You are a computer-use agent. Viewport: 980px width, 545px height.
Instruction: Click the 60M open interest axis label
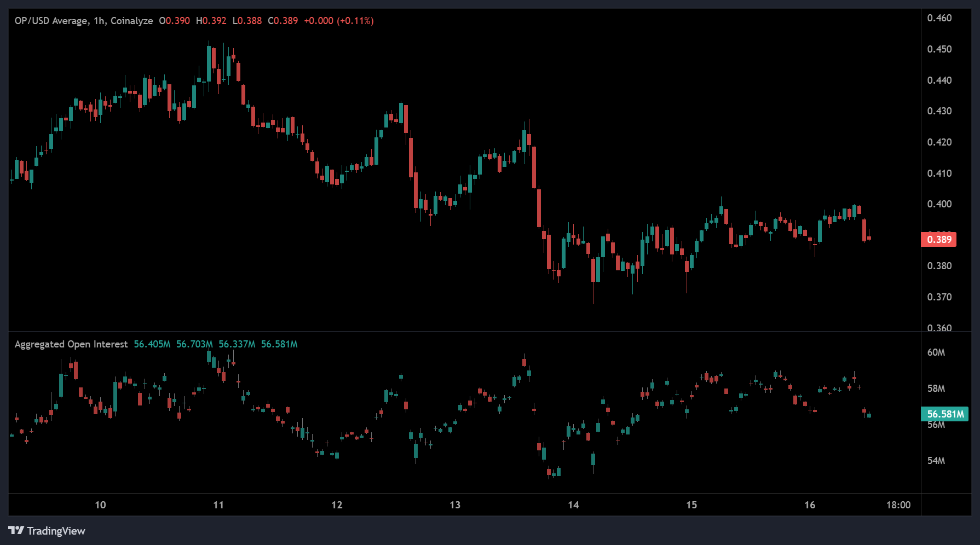tap(936, 352)
